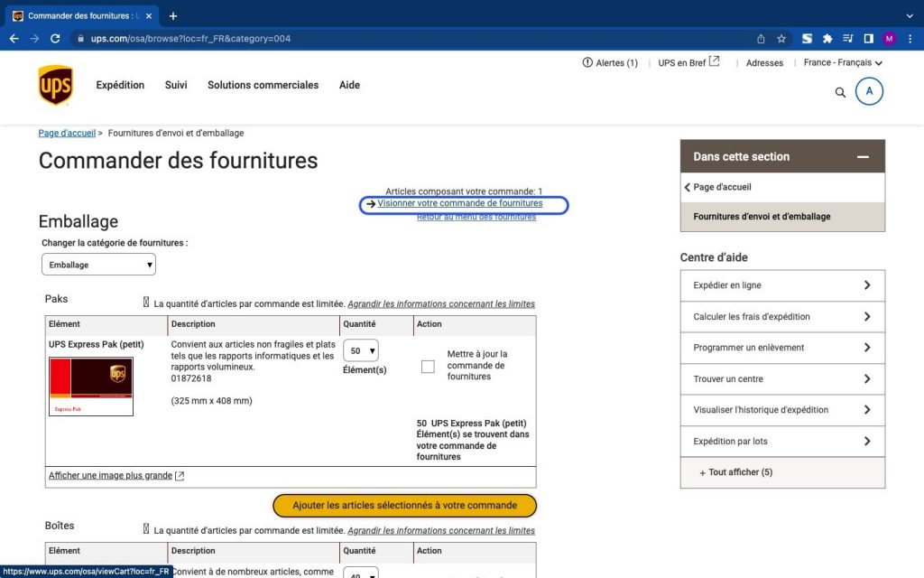Click Ajouter les articles sélectionnés à votre commande
The width and height of the screenshot is (924, 578).
404,506
